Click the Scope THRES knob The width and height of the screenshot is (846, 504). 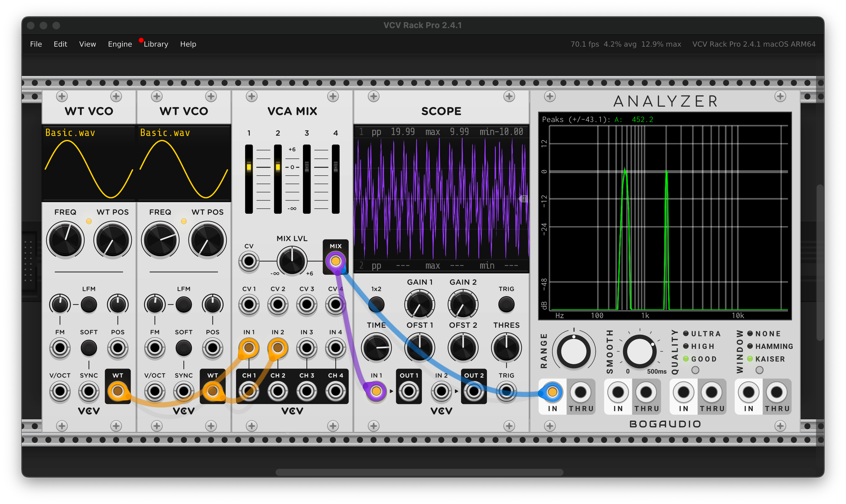coord(506,348)
